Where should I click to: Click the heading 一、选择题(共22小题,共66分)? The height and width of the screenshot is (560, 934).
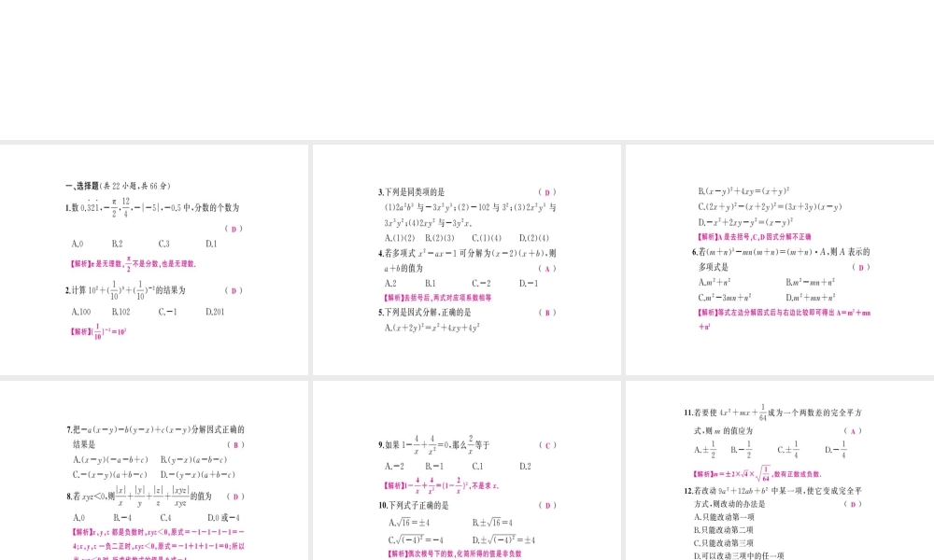click(118, 186)
